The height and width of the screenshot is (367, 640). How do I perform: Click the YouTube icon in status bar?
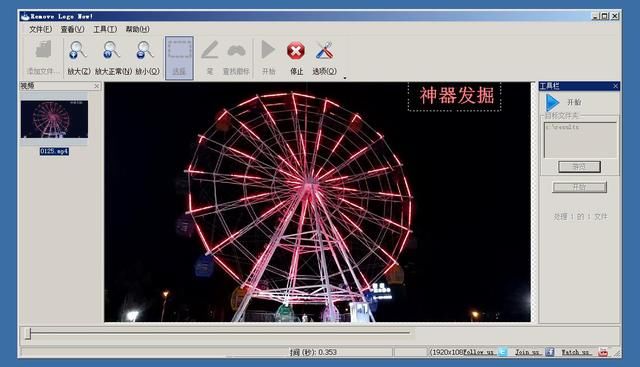click(603, 352)
